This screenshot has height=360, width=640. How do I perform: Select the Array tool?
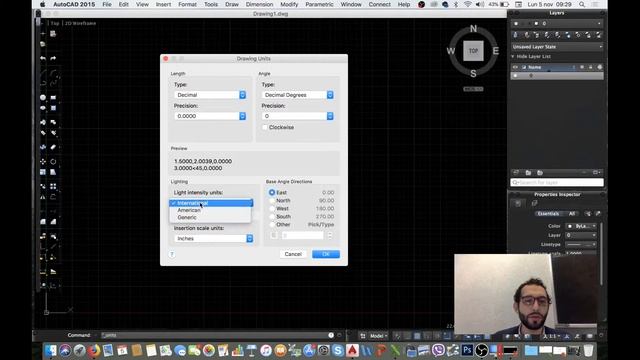pos(53,186)
